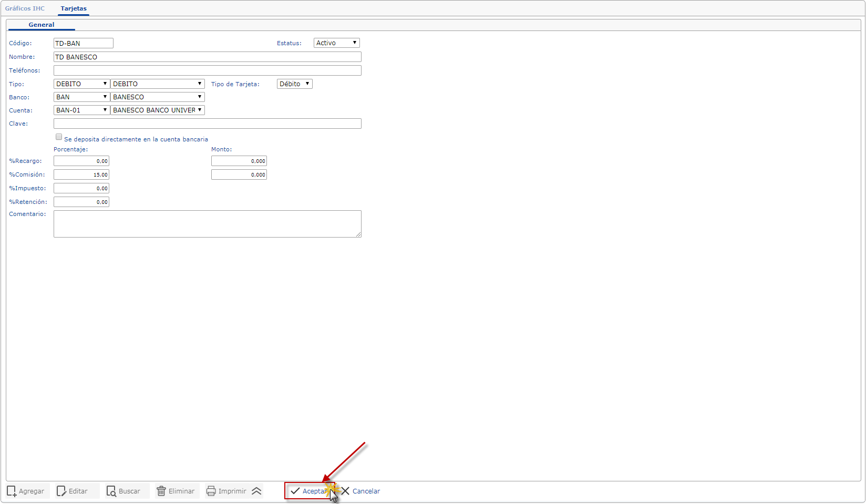Viewport: 866px width, 504px height.
Task: Click the Agregar new record icon
Action: [x=12, y=491]
